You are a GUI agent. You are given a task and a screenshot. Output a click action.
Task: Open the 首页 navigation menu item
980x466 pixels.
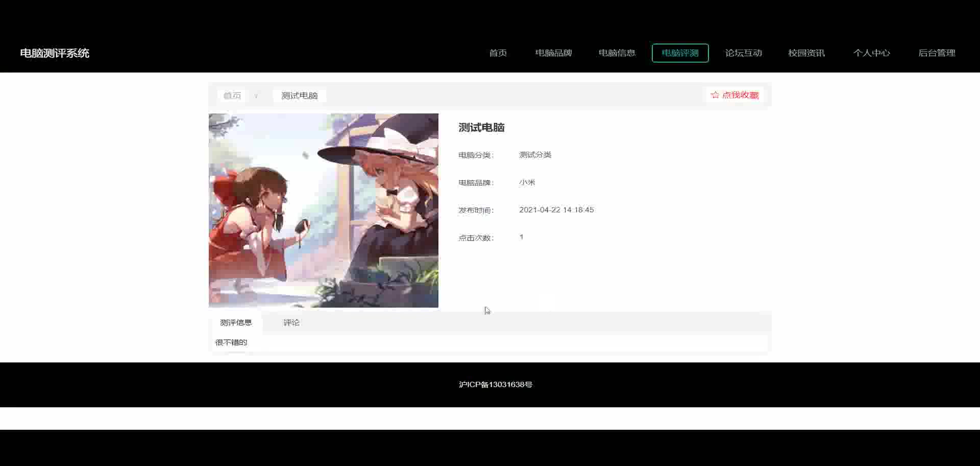498,53
